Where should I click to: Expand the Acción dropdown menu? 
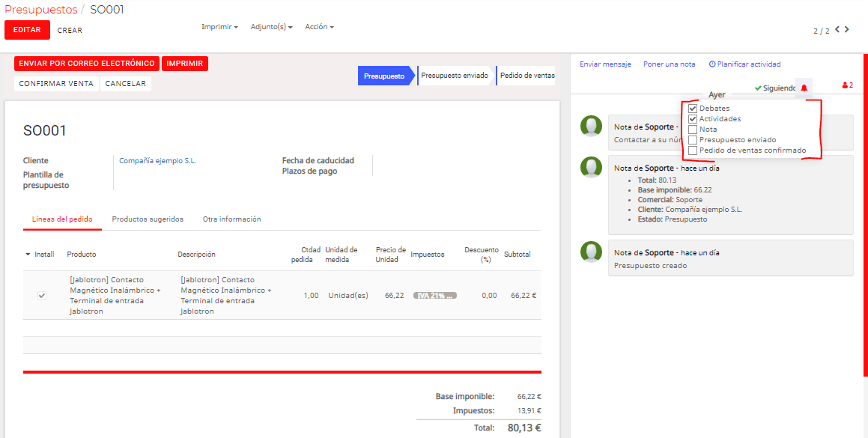pyautogui.click(x=319, y=26)
